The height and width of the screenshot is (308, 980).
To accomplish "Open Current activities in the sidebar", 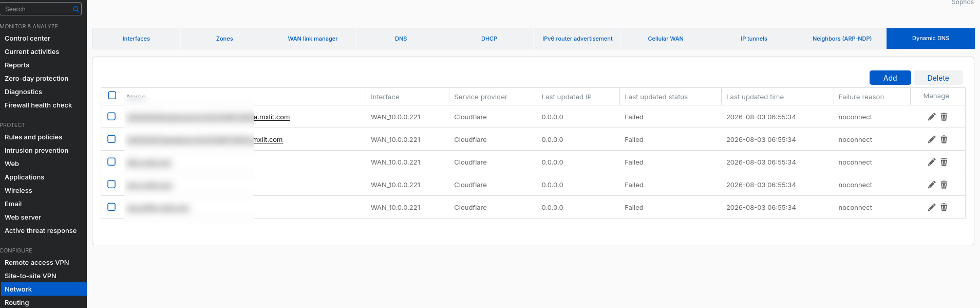I will click(32, 52).
